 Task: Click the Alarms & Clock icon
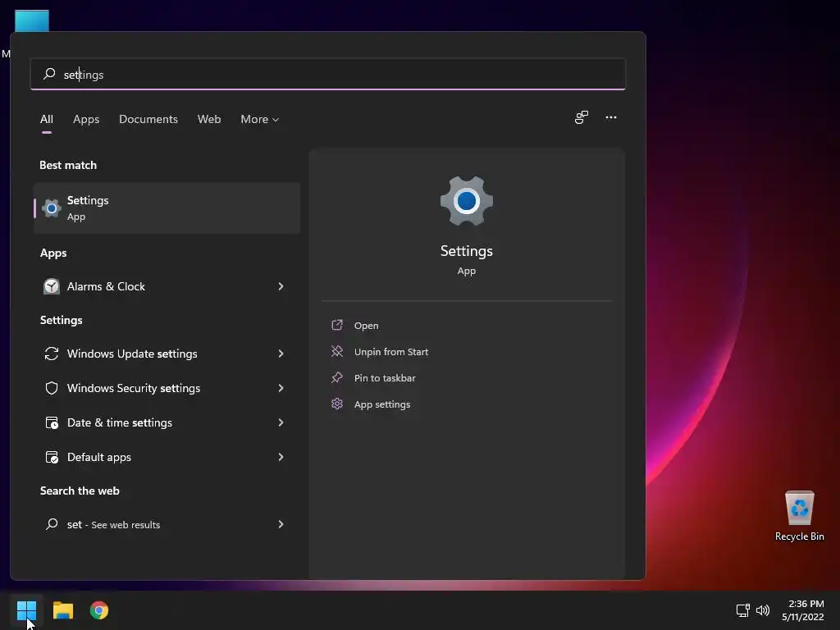coord(52,286)
